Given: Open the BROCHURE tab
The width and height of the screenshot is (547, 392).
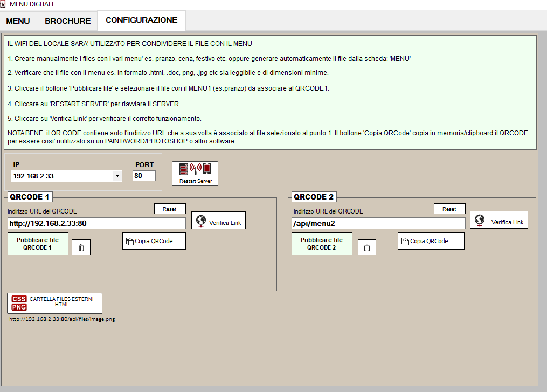Looking at the screenshot, I should (67, 21).
